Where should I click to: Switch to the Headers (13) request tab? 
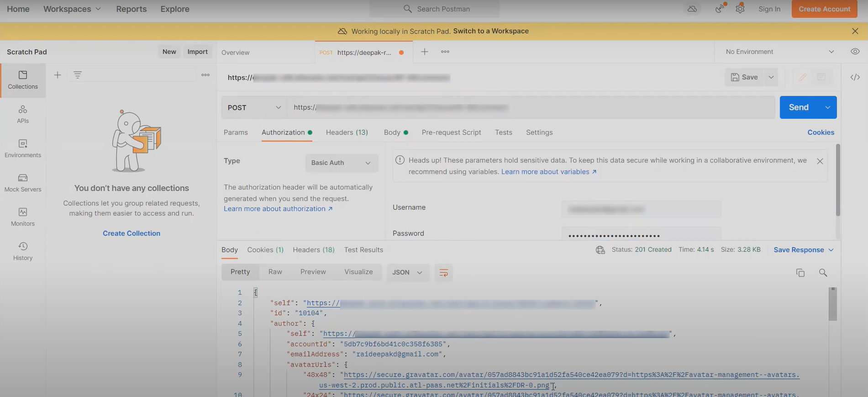[347, 132]
